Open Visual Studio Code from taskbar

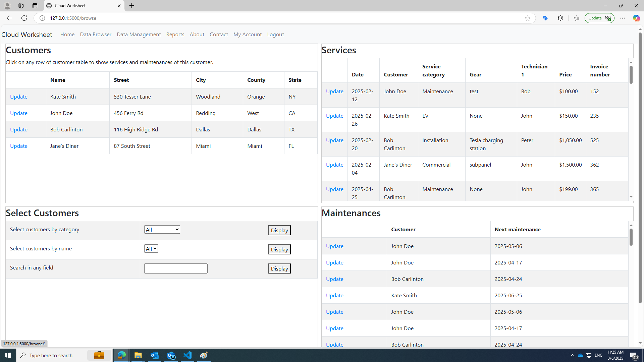point(187,355)
